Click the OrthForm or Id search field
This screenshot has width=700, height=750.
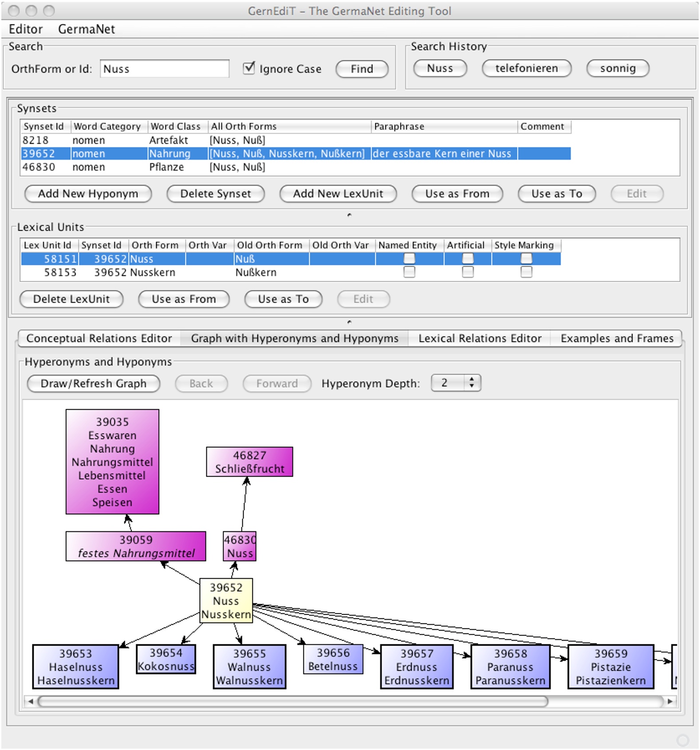(x=164, y=69)
